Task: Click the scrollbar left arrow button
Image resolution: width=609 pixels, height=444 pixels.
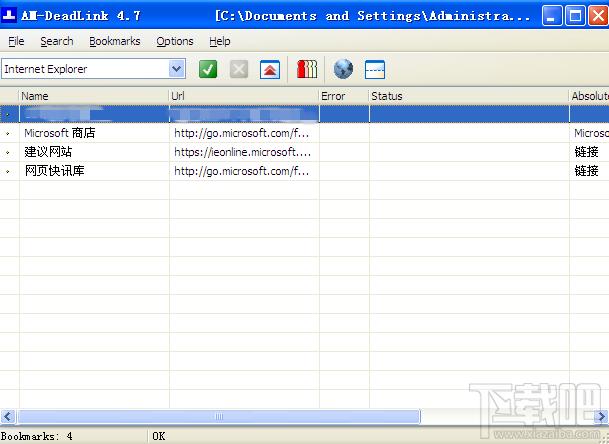Action: click(x=8, y=417)
